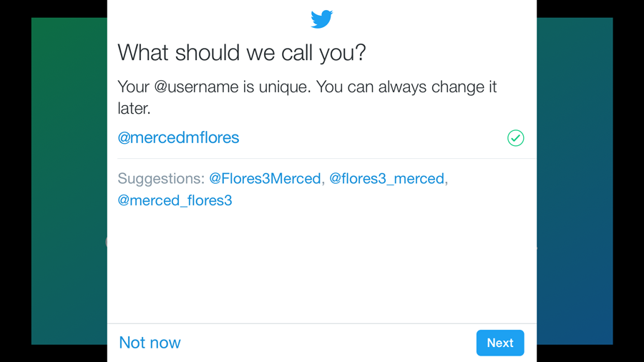
Task: Continue with the Next button
Action: pos(500,343)
